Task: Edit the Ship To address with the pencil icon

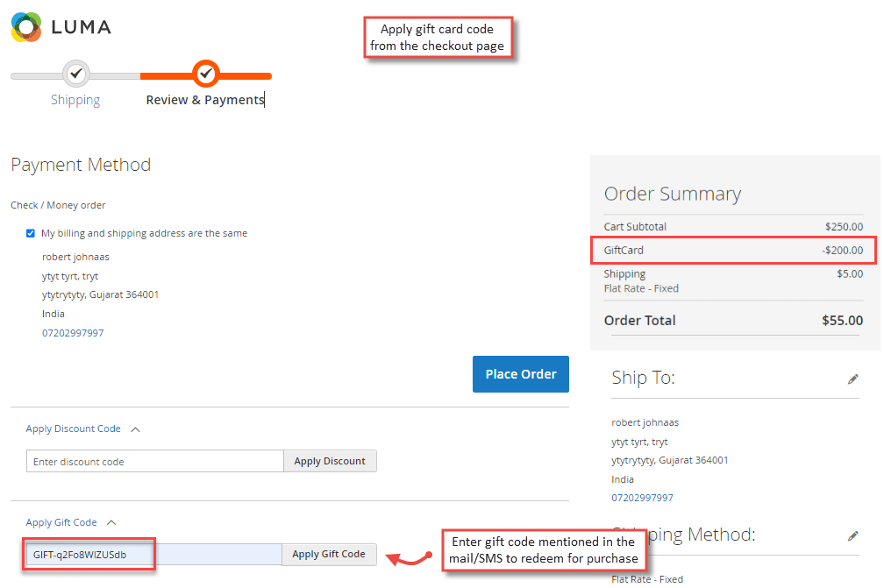Action: tap(853, 379)
